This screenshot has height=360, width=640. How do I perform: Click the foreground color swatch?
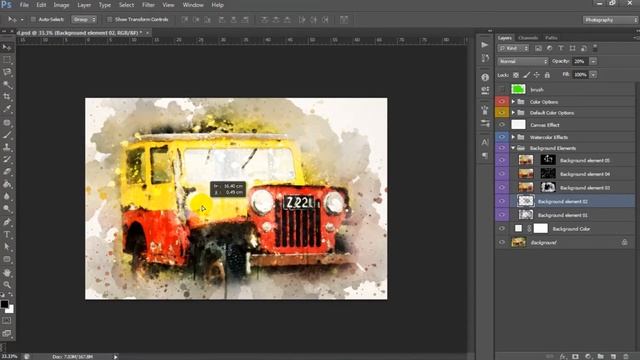(x=4, y=304)
